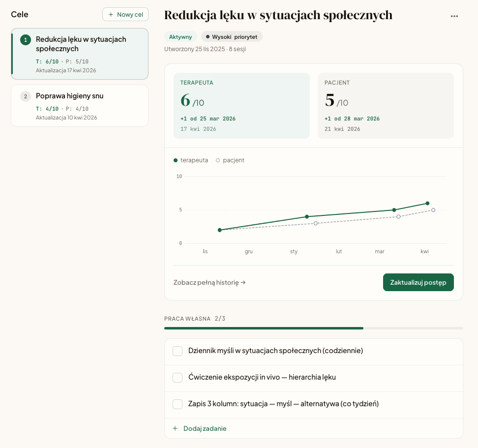Check the Zapis 3 kolumn checkbox

click(x=178, y=404)
